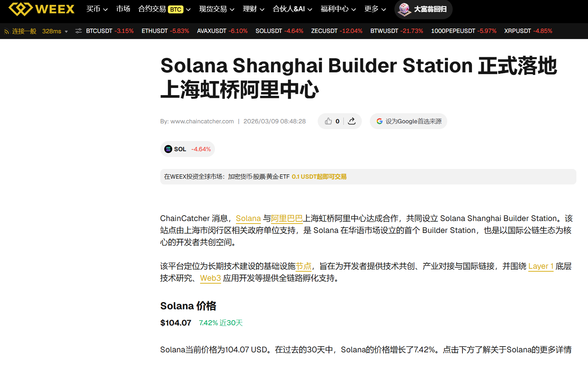This screenshot has width=588, height=365.
Task: Open connection latency 328ms dropdown
Action: tap(55, 31)
